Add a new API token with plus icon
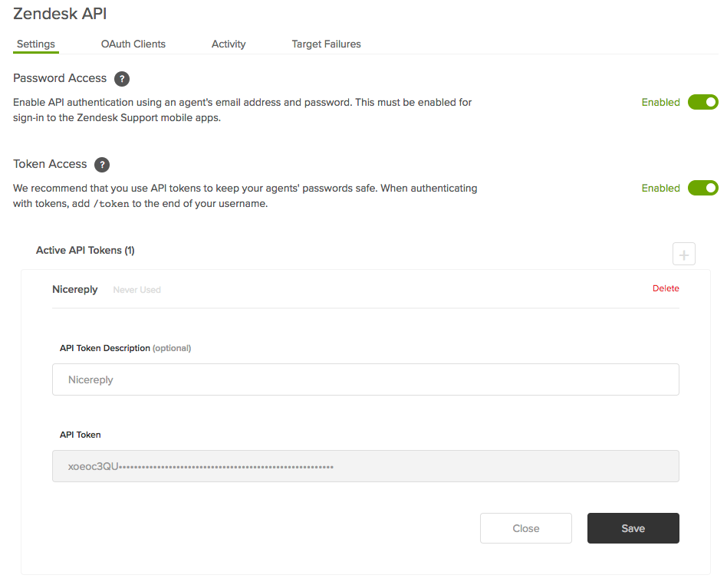 tap(684, 254)
